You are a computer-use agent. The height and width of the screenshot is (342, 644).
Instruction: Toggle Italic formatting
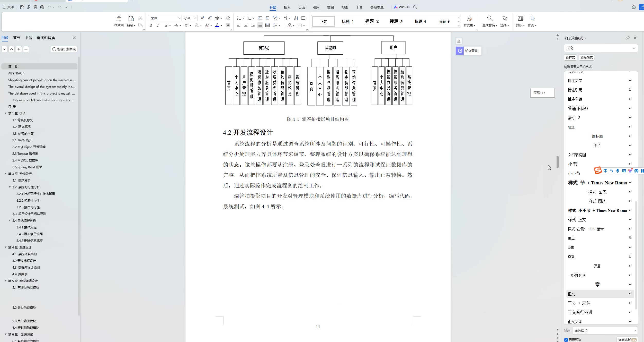point(158,25)
